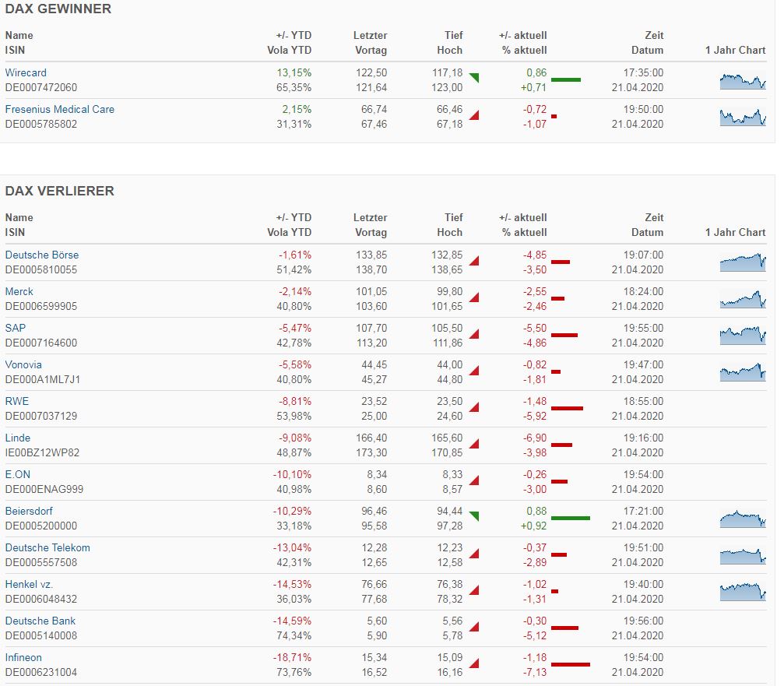Click the green trend triangle for Wirecard

(475, 77)
